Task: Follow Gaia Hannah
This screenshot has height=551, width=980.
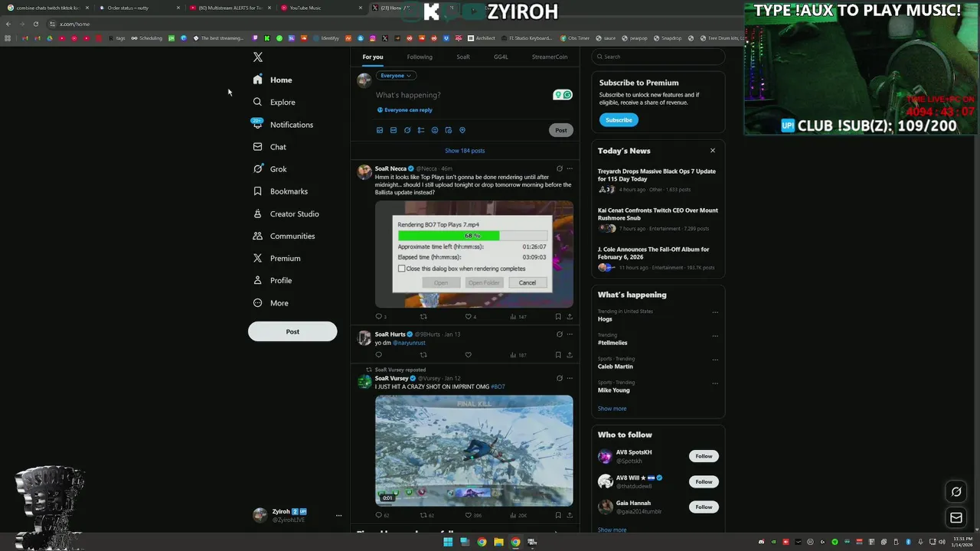Action: (704, 507)
